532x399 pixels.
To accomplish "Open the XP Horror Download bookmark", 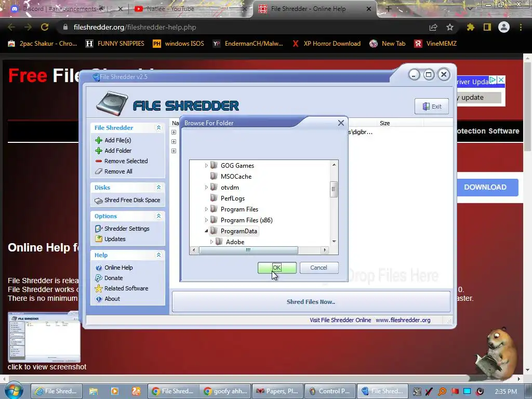I will click(326, 44).
